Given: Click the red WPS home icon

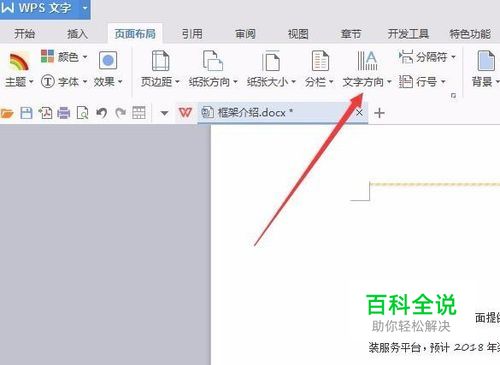Looking at the screenshot, I should pos(185,113).
